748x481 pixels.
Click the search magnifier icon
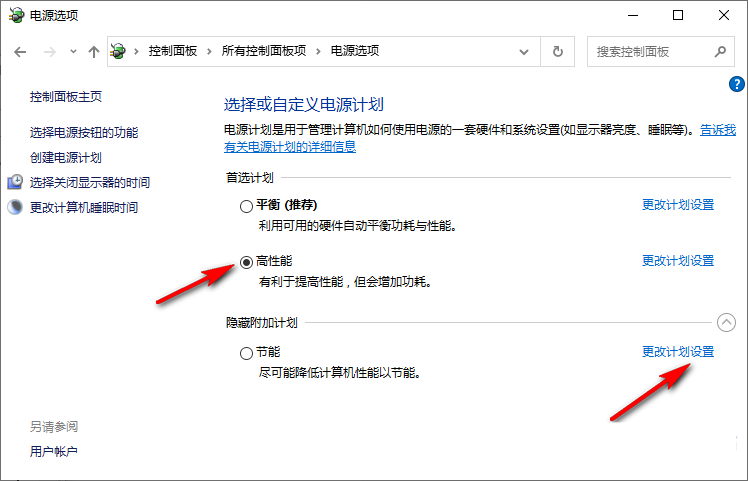(719, 51)
